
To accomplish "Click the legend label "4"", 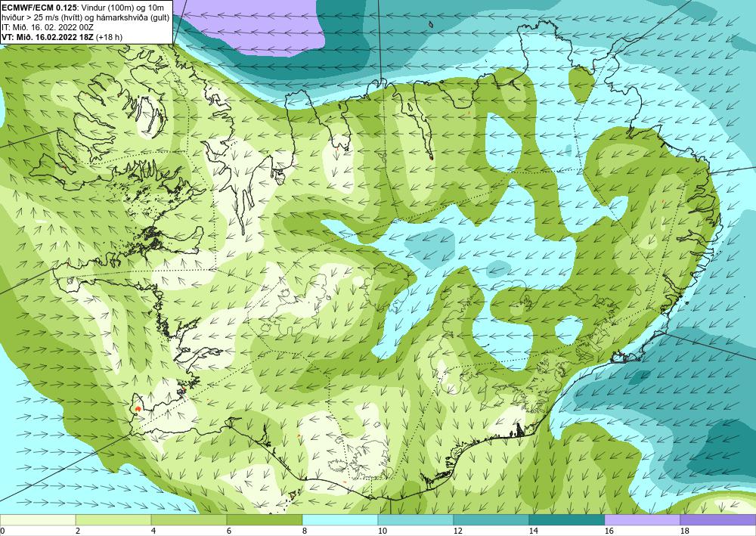I will pos(153,531).
